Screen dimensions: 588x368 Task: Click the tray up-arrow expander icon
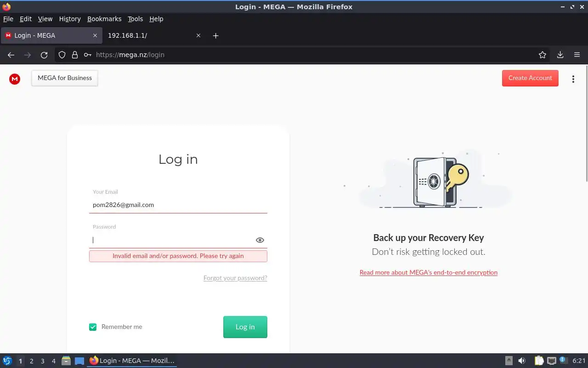pyautogui.click(x=509, y=361)
